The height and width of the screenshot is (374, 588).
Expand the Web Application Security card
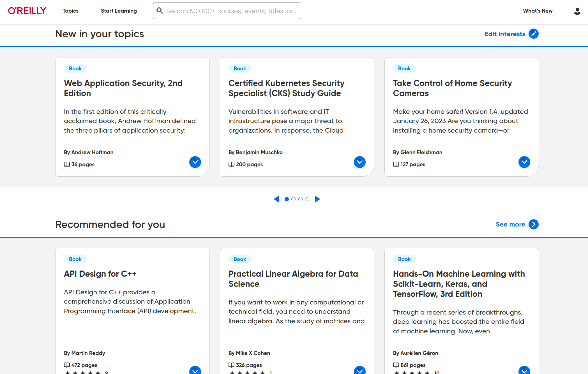pos(195,162)
